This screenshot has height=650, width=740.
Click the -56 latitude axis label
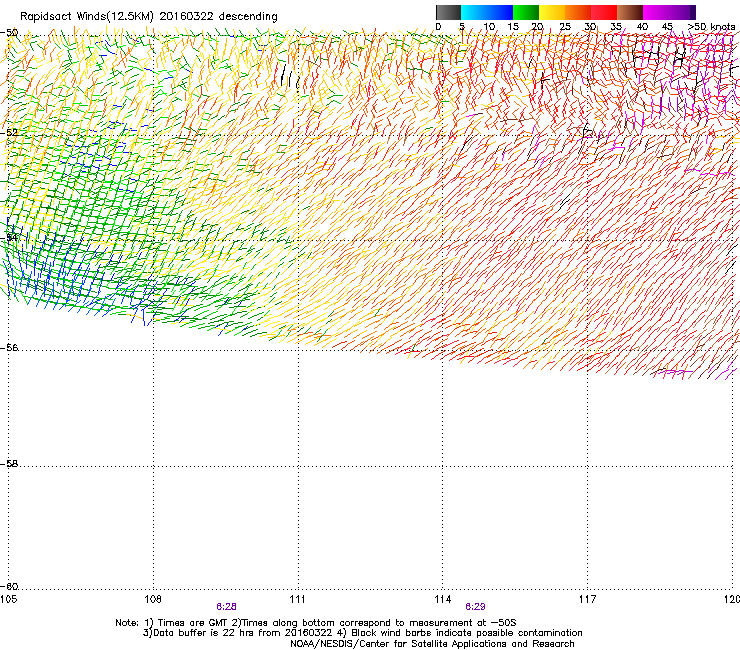pyautogui.click(x=10, y=348)
